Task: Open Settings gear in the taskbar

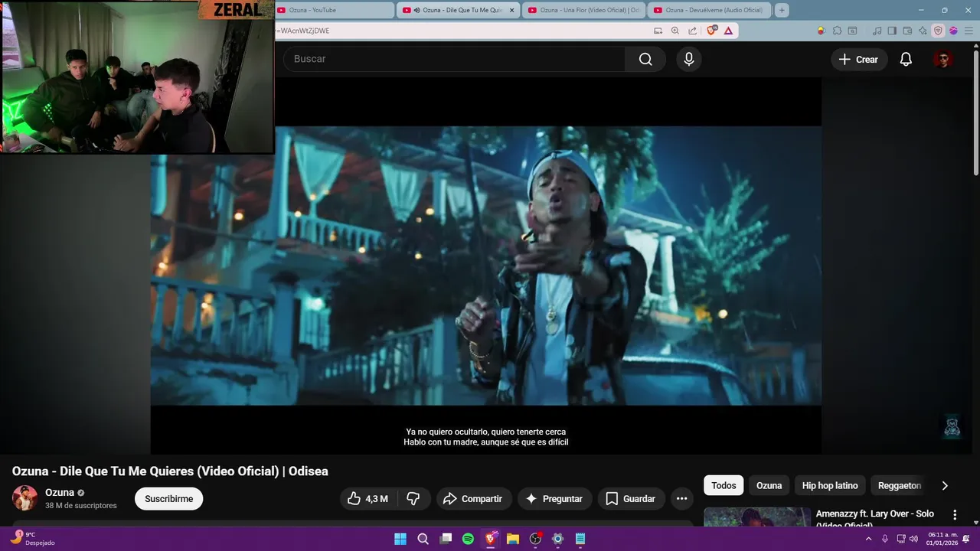Action: [558, 539]
